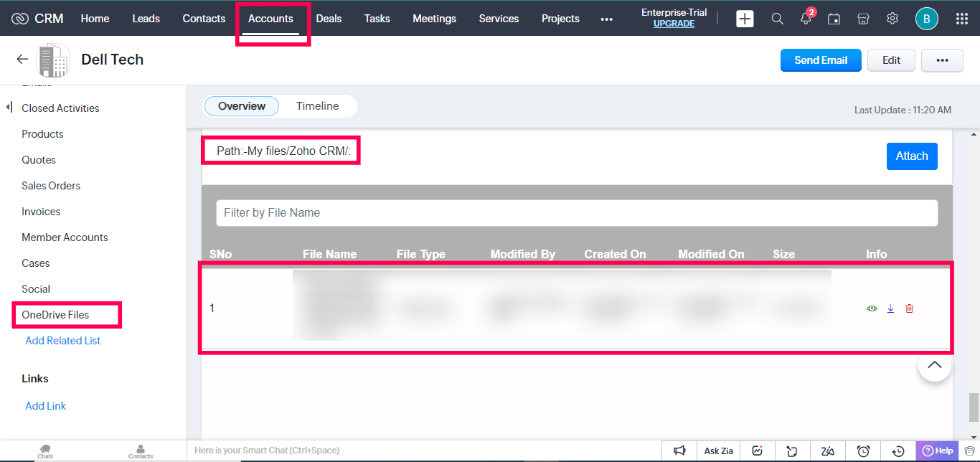The image size is (980, 462).
Task: Click the UPGRADE link
Action: 674,24
